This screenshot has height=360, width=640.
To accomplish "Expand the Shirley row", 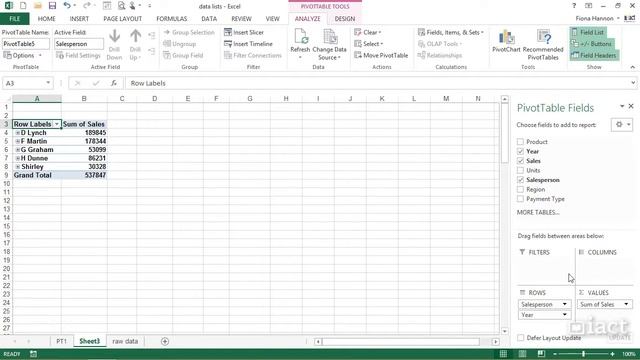I will [x=18, y=167].
